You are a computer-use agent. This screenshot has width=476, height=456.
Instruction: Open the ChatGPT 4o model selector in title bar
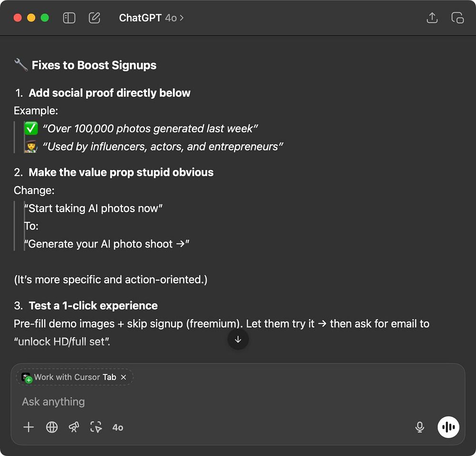(151, 18)
